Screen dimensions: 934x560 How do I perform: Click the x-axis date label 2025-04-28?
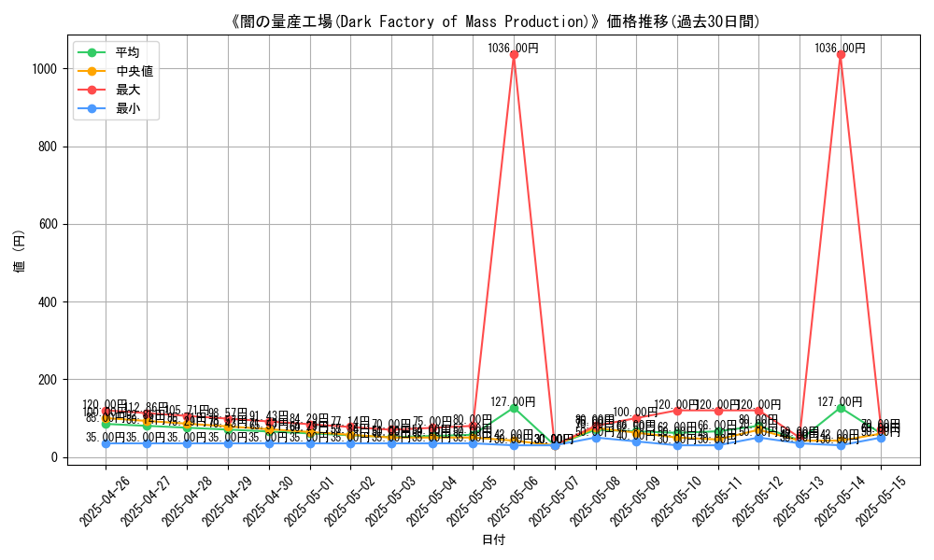click(x=187, y=500)
